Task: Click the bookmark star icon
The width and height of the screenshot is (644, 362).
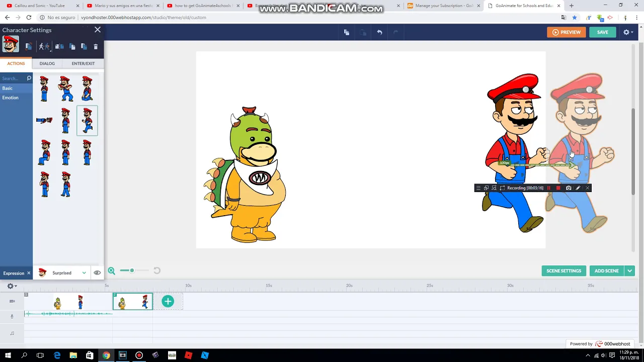Action: pos(575,17)
